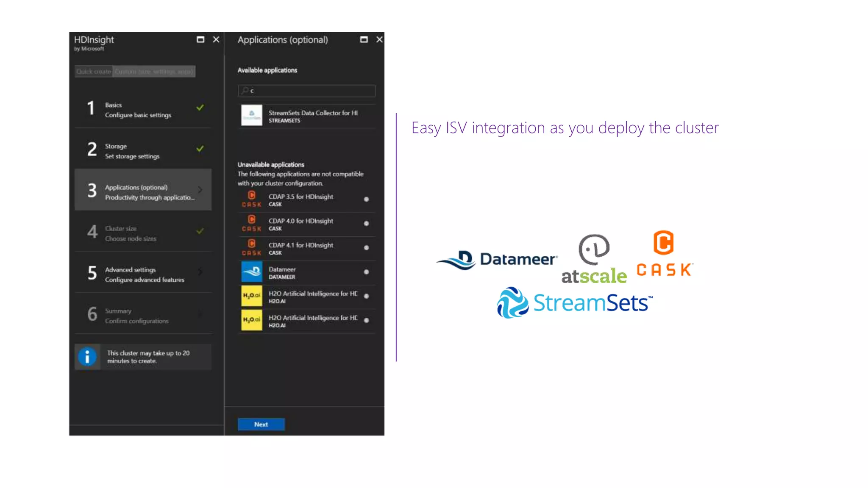The height and width of the screenshot is (488, 868).
Task: Expand the Summary step chevron
Action: coord(200,313)
